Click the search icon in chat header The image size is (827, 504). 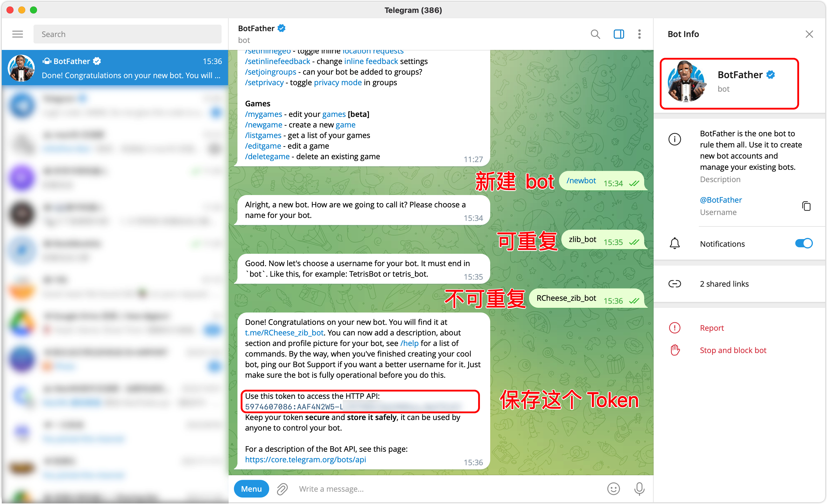point(595,34)
